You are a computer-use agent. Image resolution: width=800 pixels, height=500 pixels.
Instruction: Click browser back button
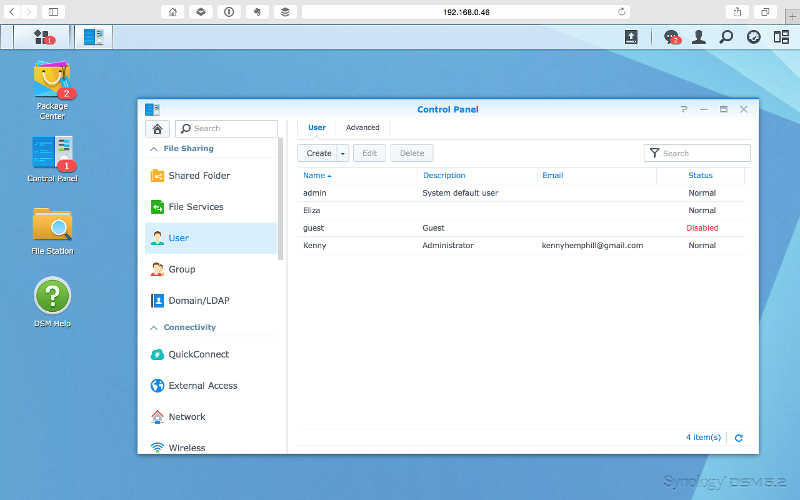pyautogui.click(x=12, y=12)
